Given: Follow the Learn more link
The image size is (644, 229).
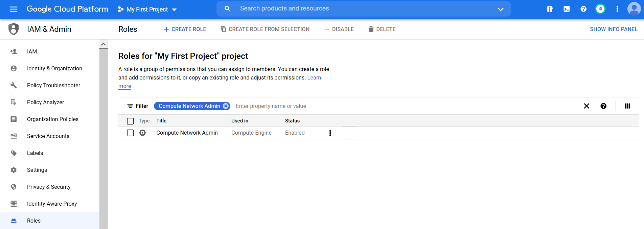Looking at the screenshot, I should [314, 78].
